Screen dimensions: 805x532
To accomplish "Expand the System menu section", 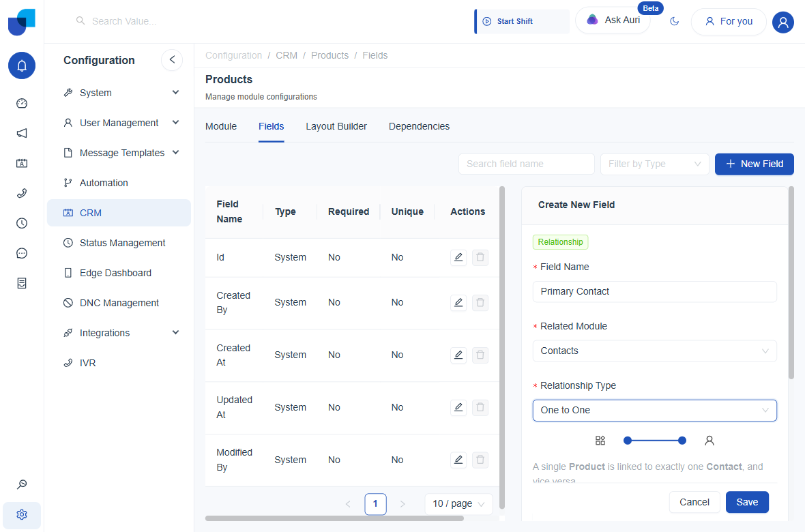I will pyautogui.click(x=119, y=93).
